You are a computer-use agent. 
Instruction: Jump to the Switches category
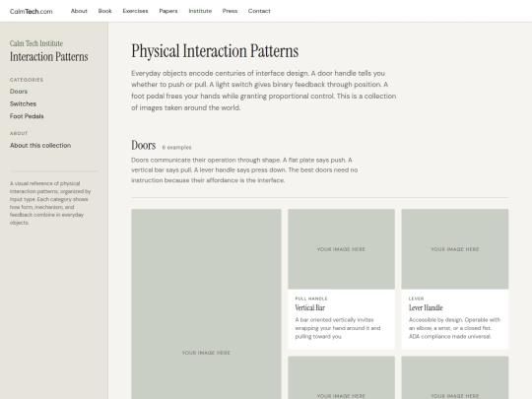click(x=23, y=103)
